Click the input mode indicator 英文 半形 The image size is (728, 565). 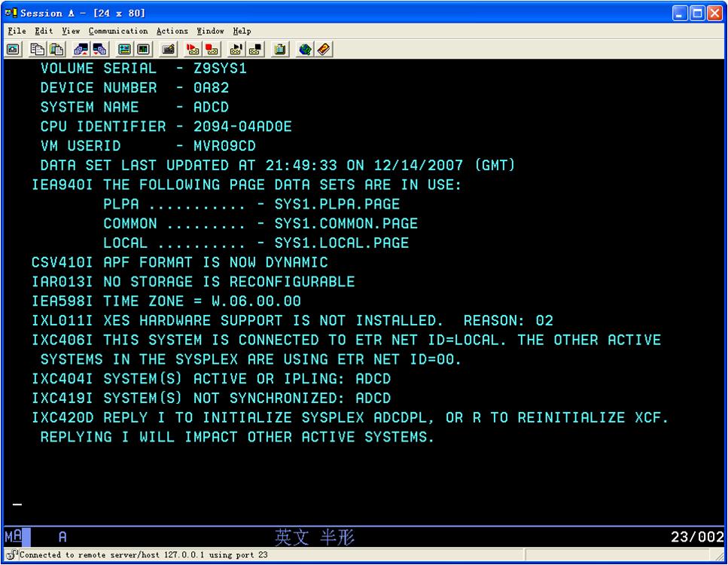315,537
